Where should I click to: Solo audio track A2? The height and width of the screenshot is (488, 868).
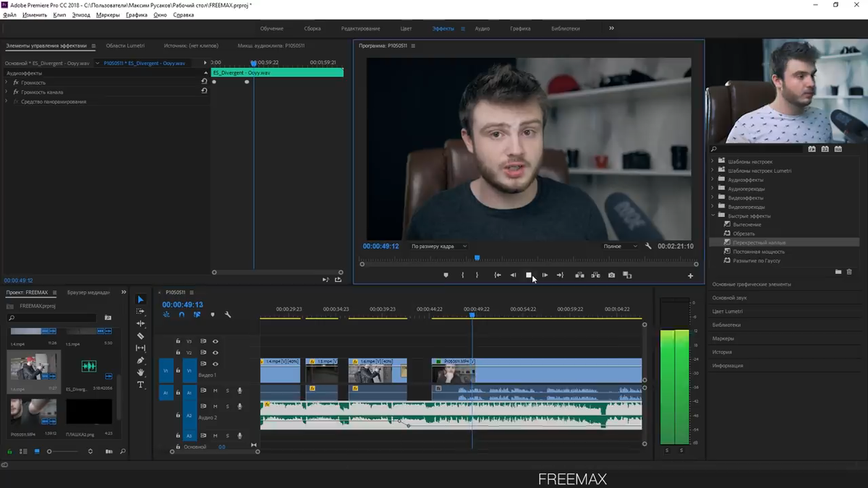[227, 406]
